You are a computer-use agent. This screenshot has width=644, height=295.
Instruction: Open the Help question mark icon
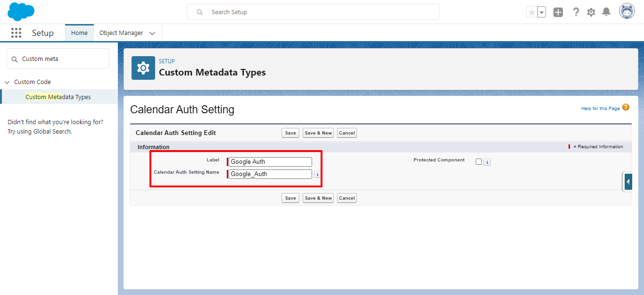576,12
